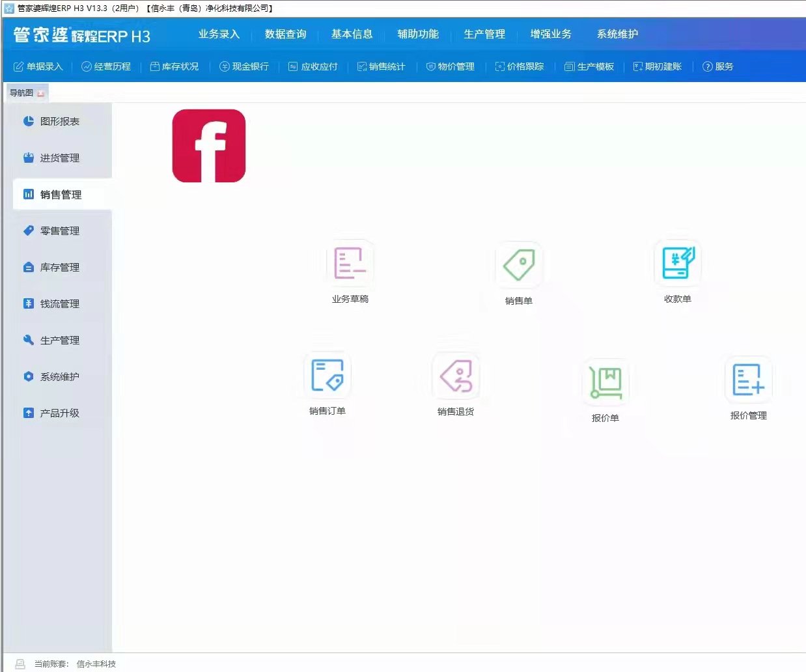Click the 服务 help button

click(718, 66)
